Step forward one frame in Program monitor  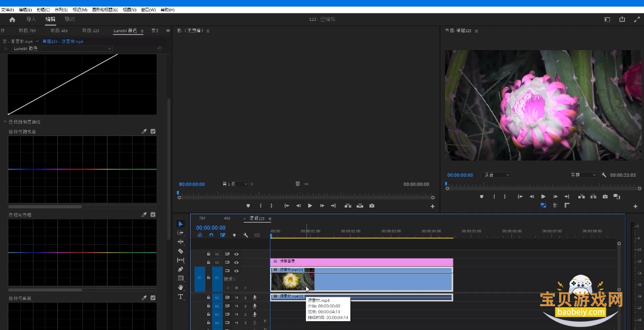[556, 196]
